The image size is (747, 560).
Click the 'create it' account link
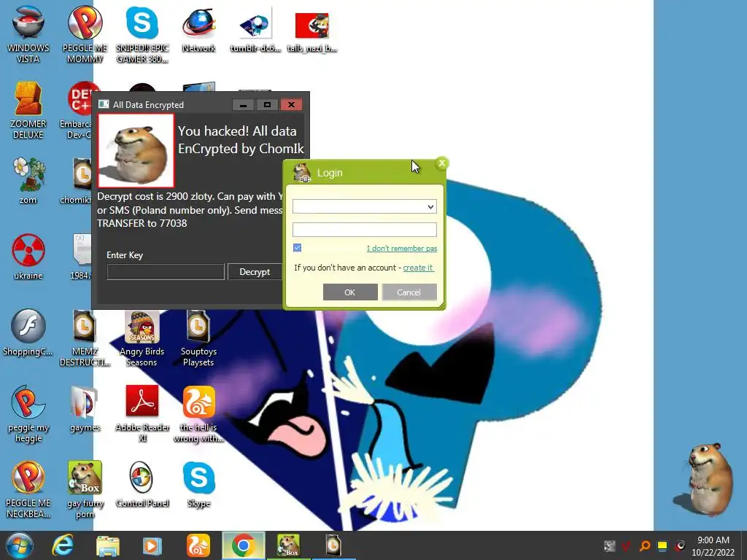(418, 268)
